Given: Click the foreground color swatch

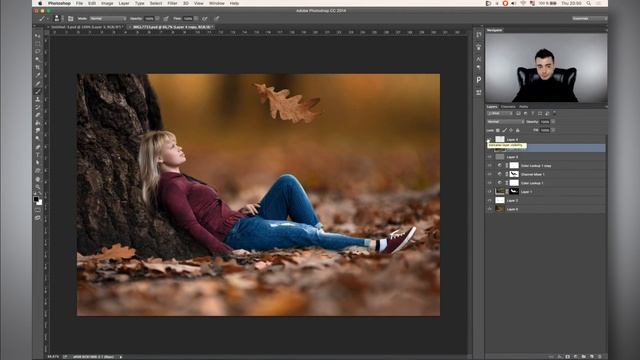Looking at the screenshot, I should coord(36,199).
